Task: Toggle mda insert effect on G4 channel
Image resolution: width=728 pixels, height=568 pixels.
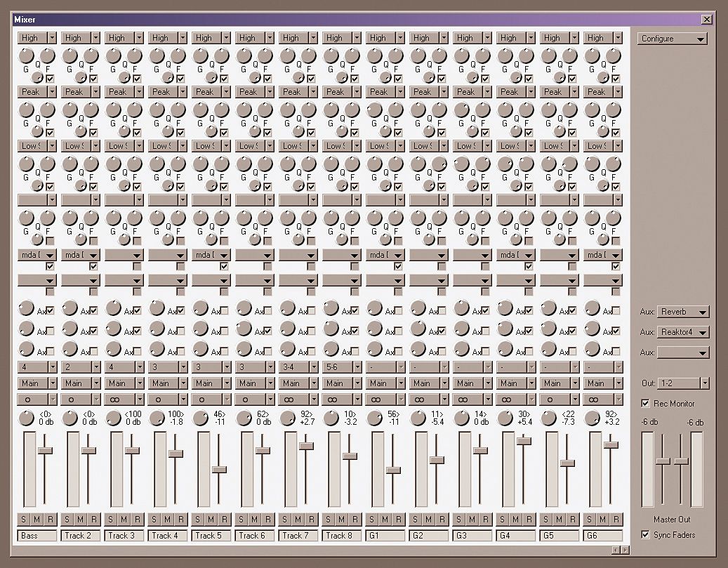Action: 529,266
